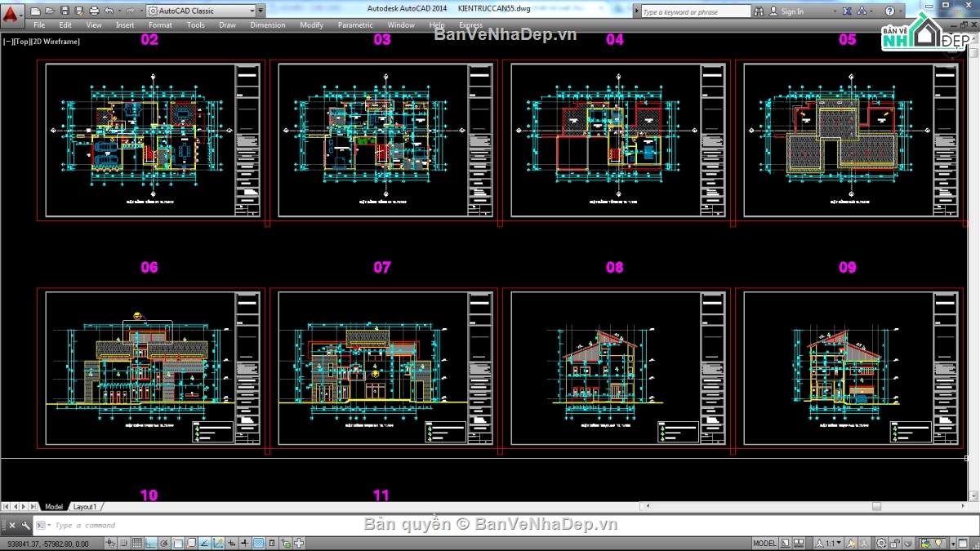Image resolution: width=980 pixels, height=551 pixels.
Task: Click the Save icon in quick access toolbar
Action: tap(65, 11)
